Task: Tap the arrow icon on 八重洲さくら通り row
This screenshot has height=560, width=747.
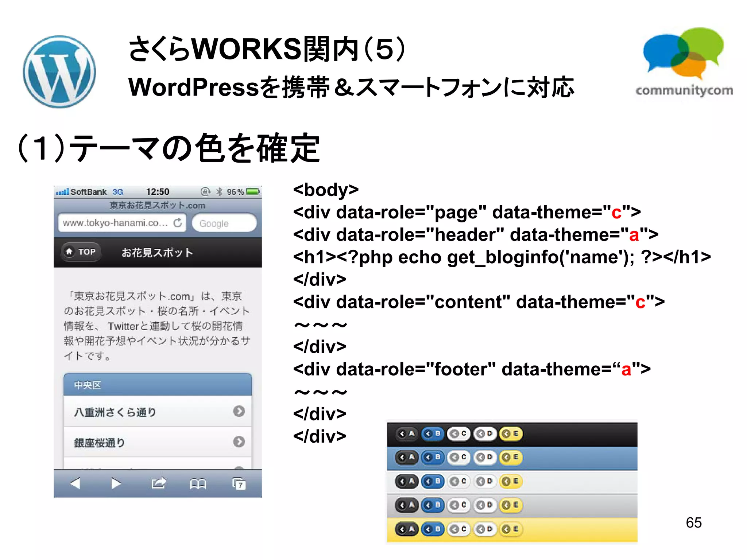Action: tap(239, 411)
